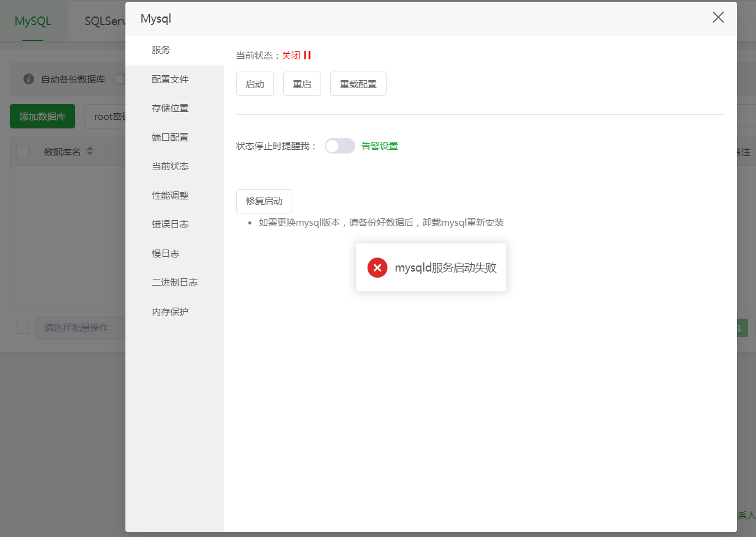Image resolution: width=756 pixels, height=537 pixels.
Task: Show the 错误日志
Action: click(x=174, y=224)
